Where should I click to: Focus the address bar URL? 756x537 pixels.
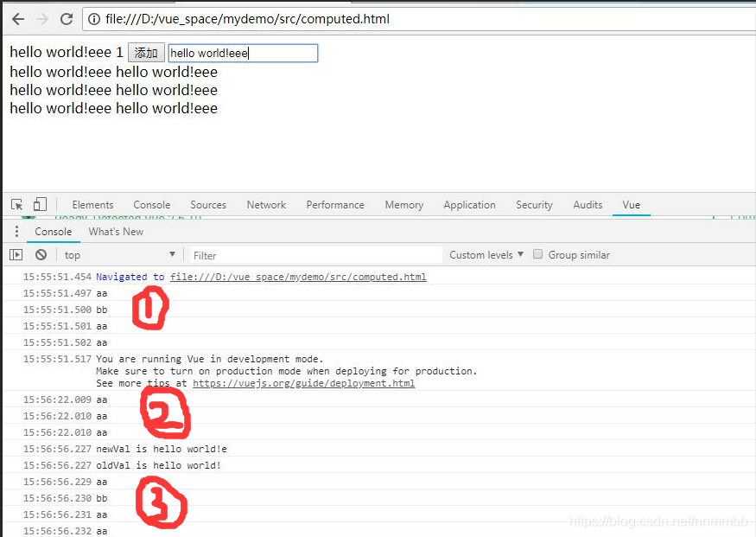point(247,19)
